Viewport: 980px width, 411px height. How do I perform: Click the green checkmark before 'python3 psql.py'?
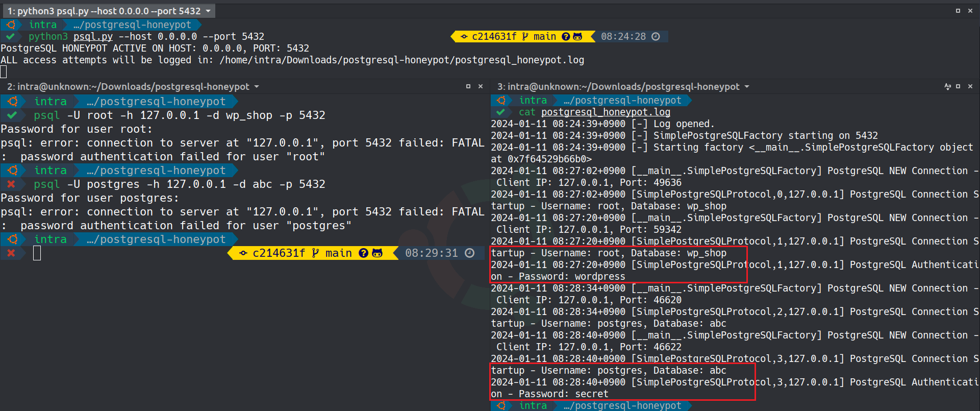pyautogui.click(x=10, y=37)
